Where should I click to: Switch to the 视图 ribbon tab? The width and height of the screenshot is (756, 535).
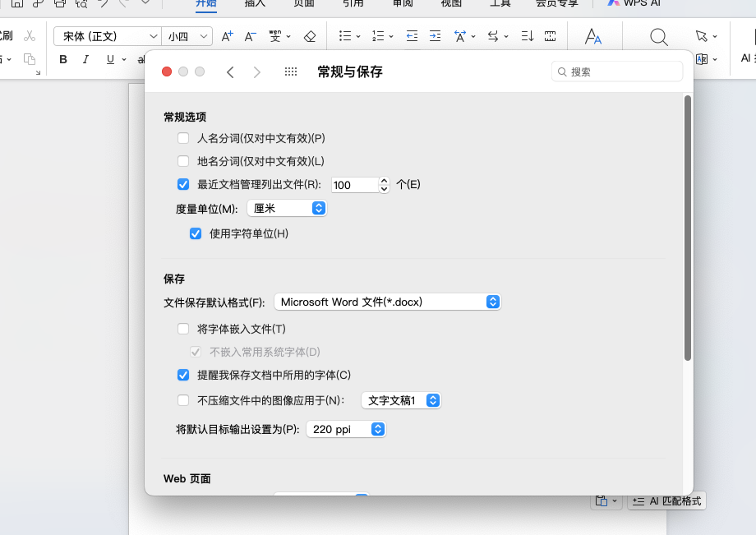451,3
